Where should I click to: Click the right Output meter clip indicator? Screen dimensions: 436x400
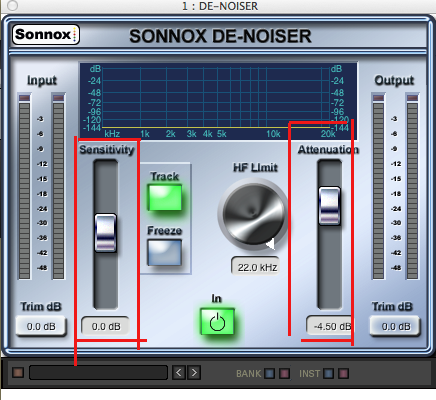point(412,98)
